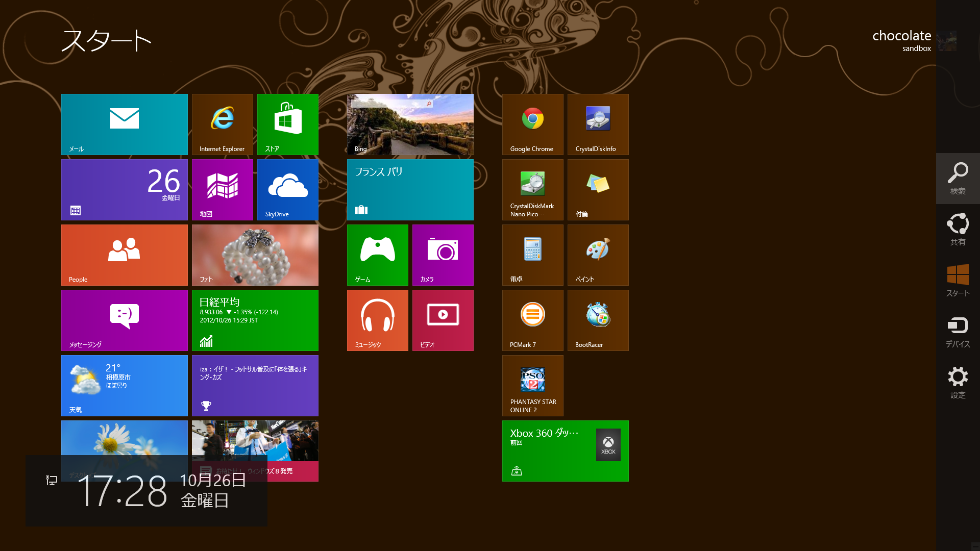
Task: Select the Devices (デバイス) charm
Action: tap(958, 331)
